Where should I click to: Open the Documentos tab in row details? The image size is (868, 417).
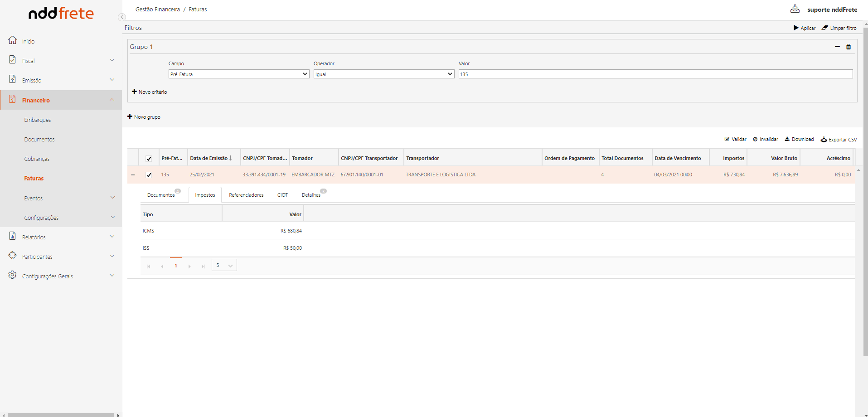(161, 195)
